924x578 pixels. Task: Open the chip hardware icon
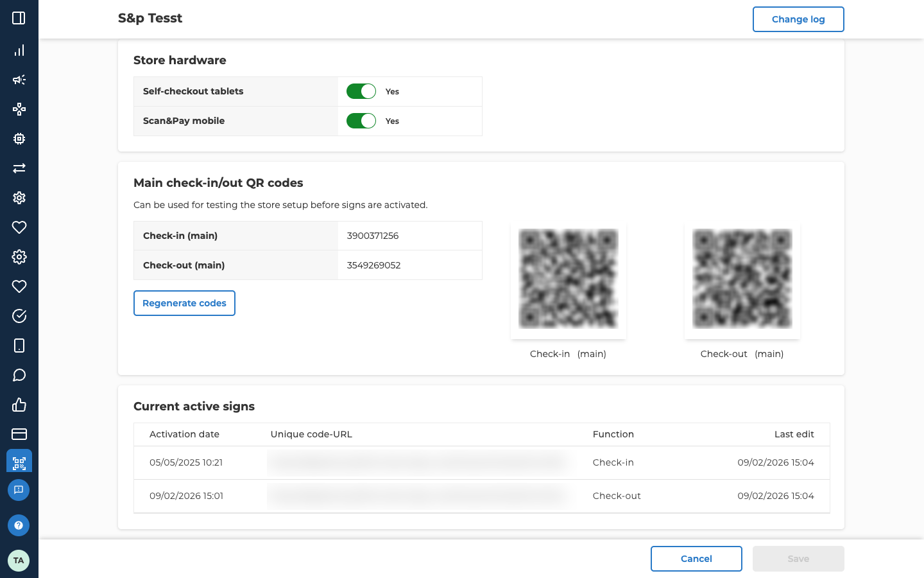pos(19,139)
